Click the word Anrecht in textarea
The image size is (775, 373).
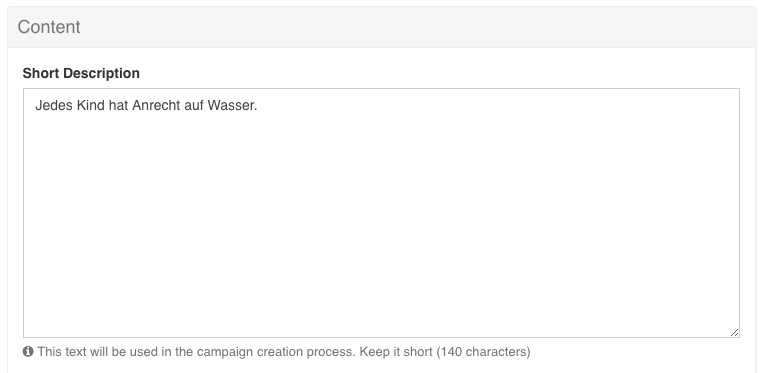156,105
